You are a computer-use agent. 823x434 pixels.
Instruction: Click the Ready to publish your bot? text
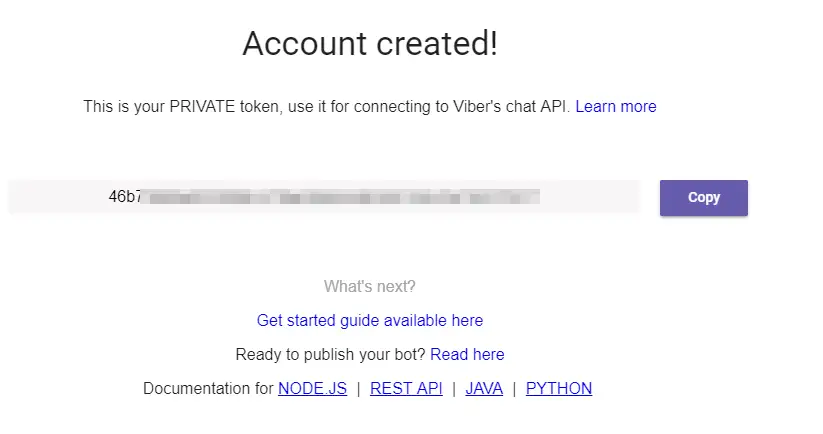[x=331, y=354]
